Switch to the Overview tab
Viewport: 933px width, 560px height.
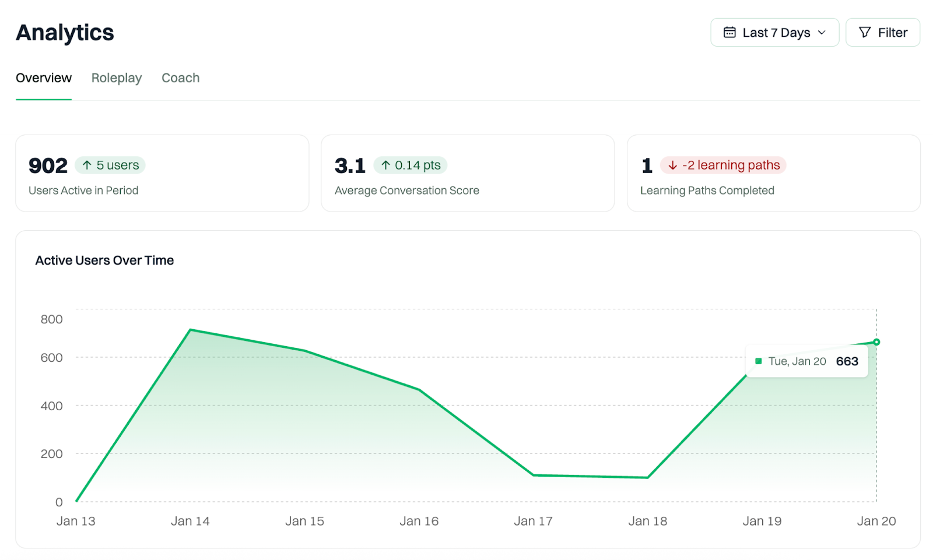pos(44,78)
